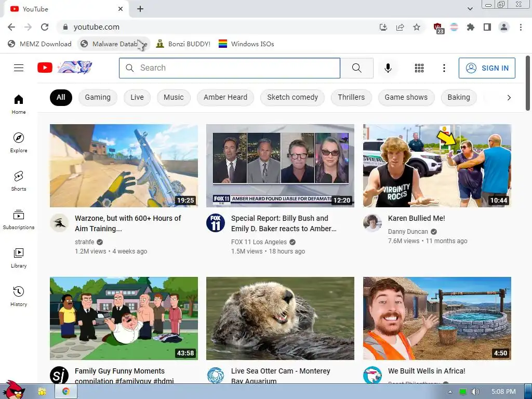Viewport: 532px width, 399px height.
Task: Open the sea otter cam thumbnail
Action: [x=280, y=318]
